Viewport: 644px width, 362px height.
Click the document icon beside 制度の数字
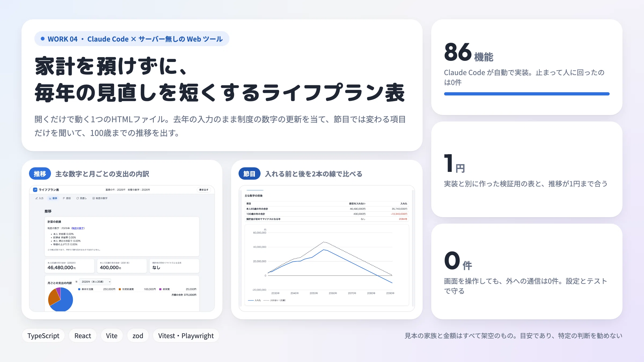[x=94, y=198]
